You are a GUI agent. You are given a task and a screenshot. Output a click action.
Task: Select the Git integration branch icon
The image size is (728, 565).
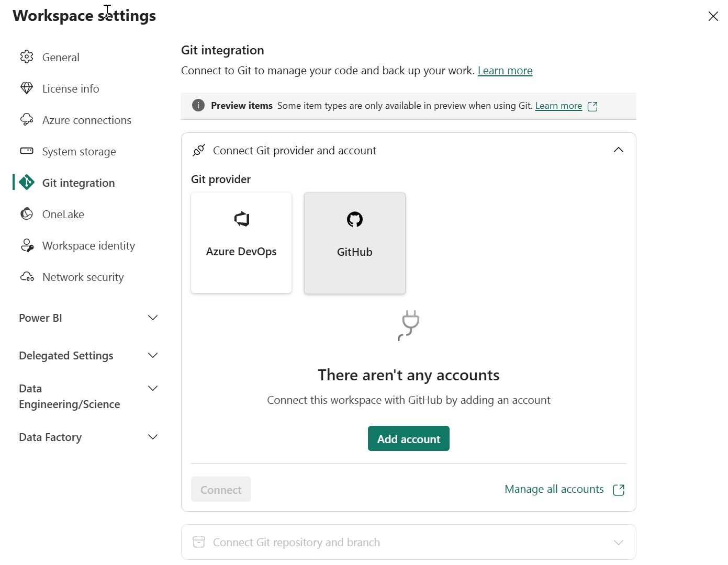(27, 183)
